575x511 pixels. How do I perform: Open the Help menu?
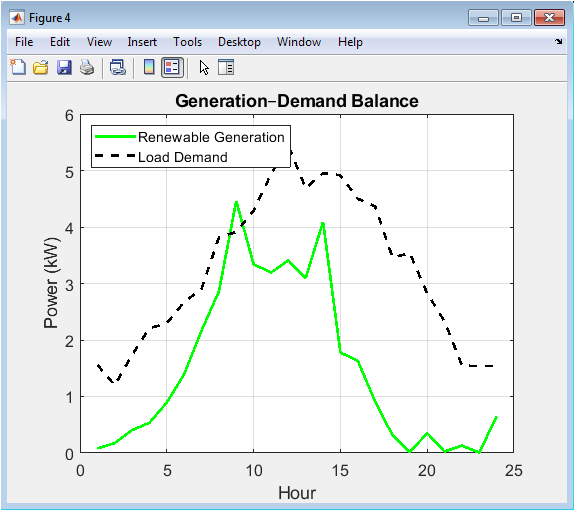click(350, 42)
